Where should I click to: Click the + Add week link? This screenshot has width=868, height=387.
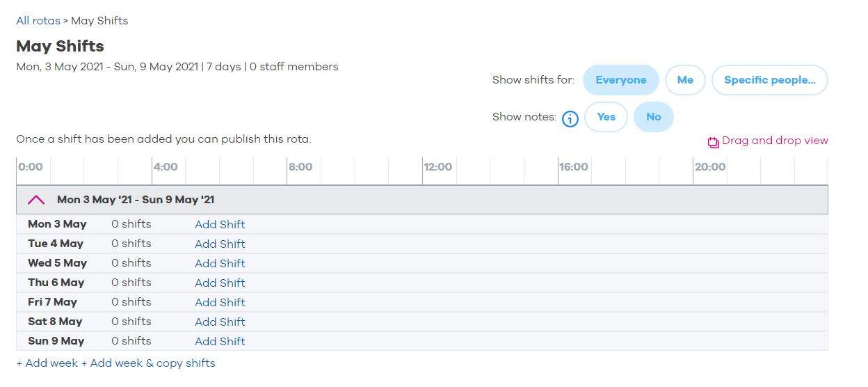(x=47, y=363)
